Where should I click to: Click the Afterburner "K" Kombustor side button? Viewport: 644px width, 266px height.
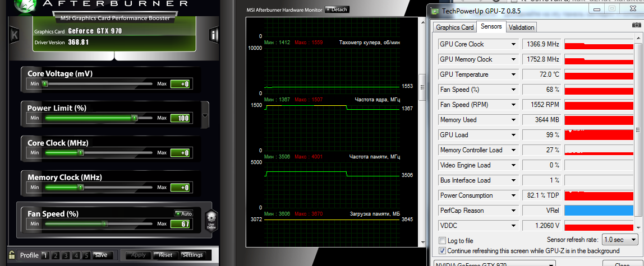point(15,35)
